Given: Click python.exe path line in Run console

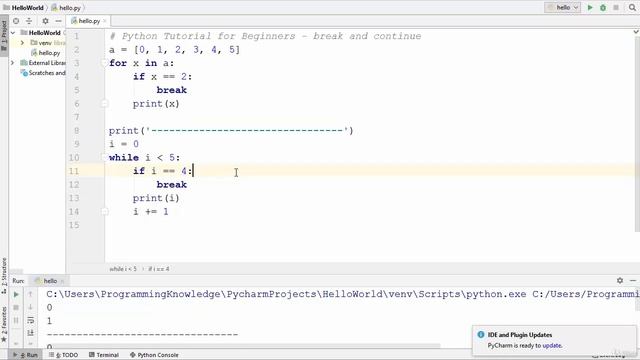Looking at the screenshot, I should click(x=342, y=294).
